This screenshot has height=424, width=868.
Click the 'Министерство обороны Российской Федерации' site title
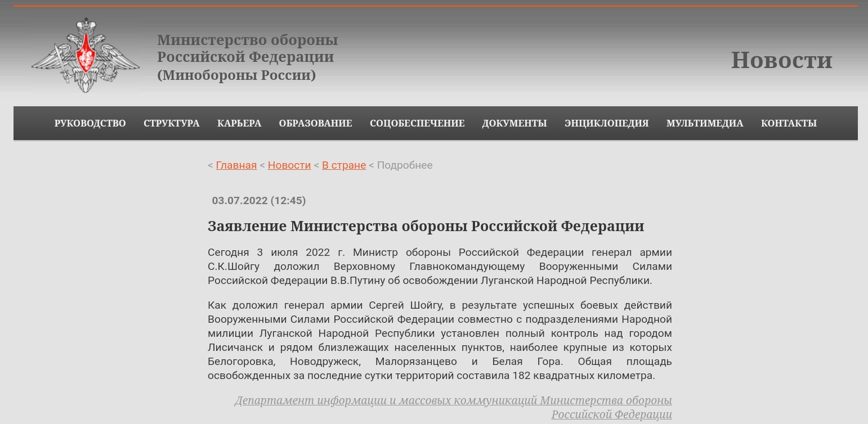pos(247,57)
